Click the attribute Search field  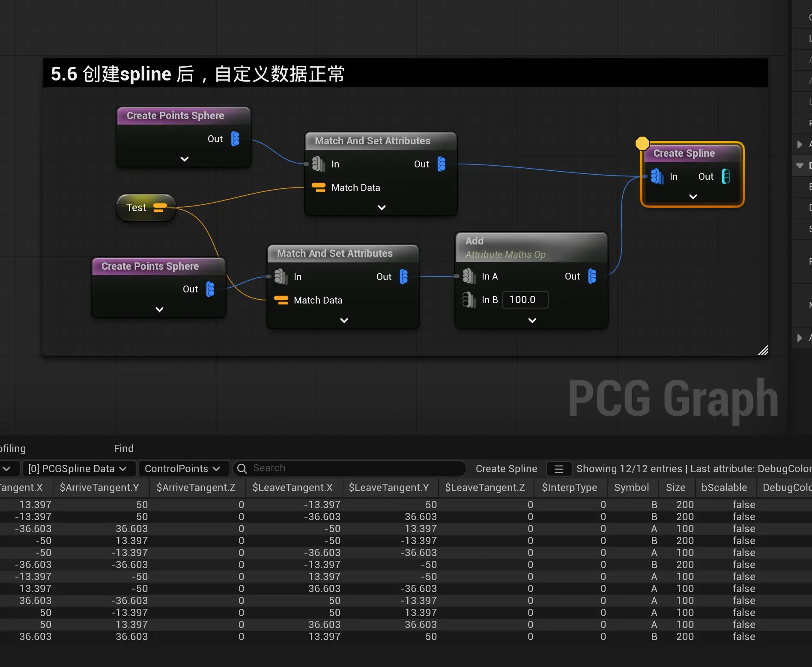click(355, 468)
